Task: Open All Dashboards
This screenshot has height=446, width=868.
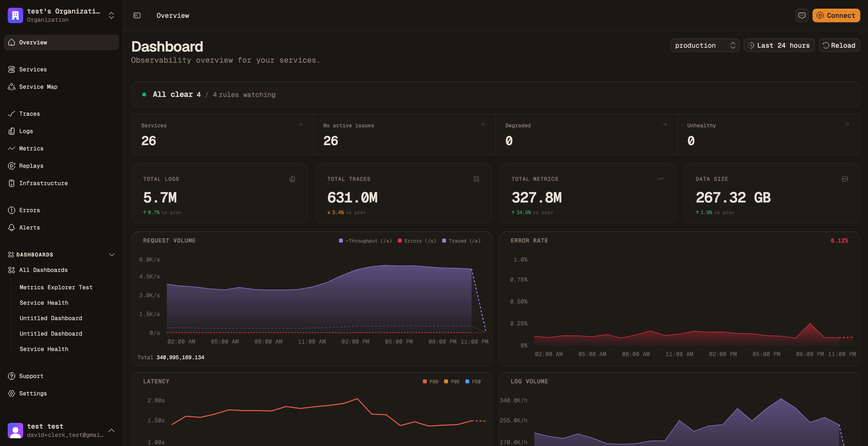Action: pos(61,270)
